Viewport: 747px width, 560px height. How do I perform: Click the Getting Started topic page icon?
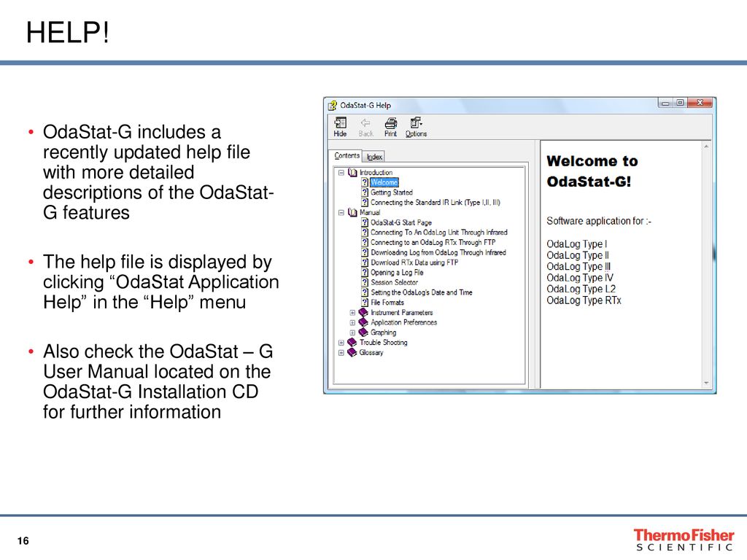coord(365,192)
